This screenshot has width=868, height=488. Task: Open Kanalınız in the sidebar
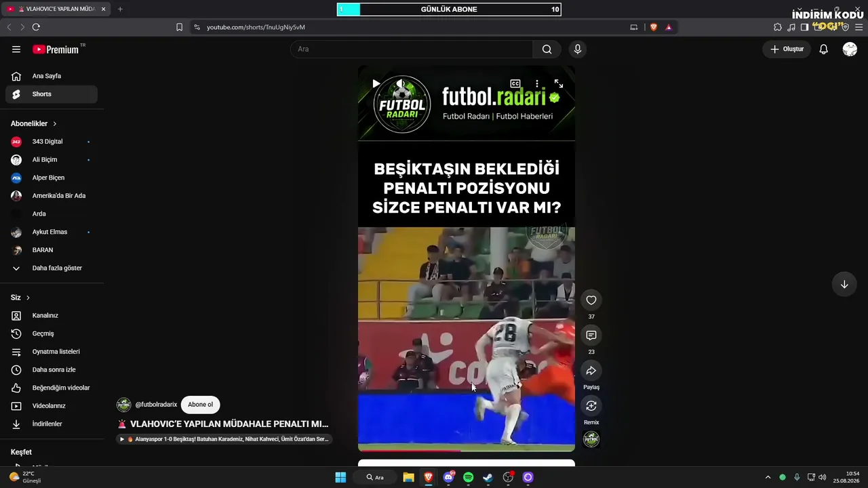pos(52,316)
